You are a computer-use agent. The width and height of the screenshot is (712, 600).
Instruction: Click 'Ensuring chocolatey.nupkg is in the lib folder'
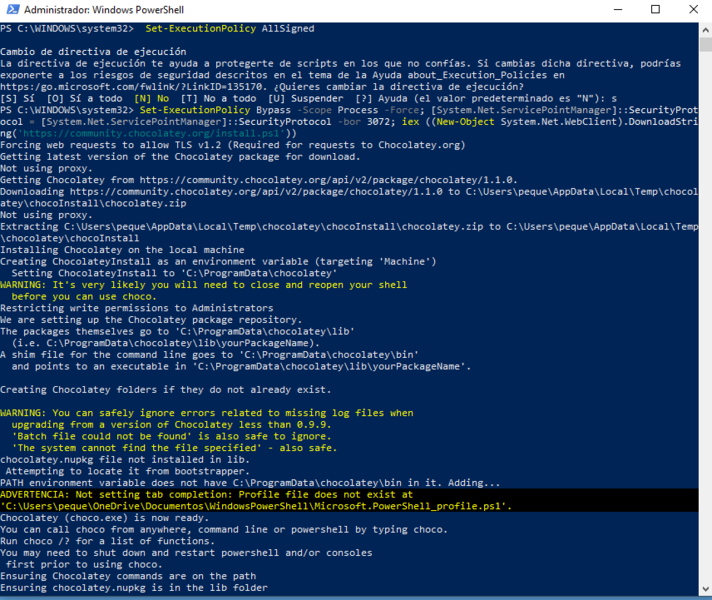point(134,588)
